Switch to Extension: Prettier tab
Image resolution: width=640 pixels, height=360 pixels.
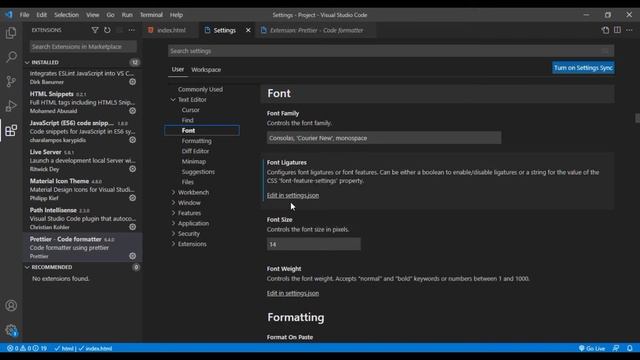click(x=316, y=30)
